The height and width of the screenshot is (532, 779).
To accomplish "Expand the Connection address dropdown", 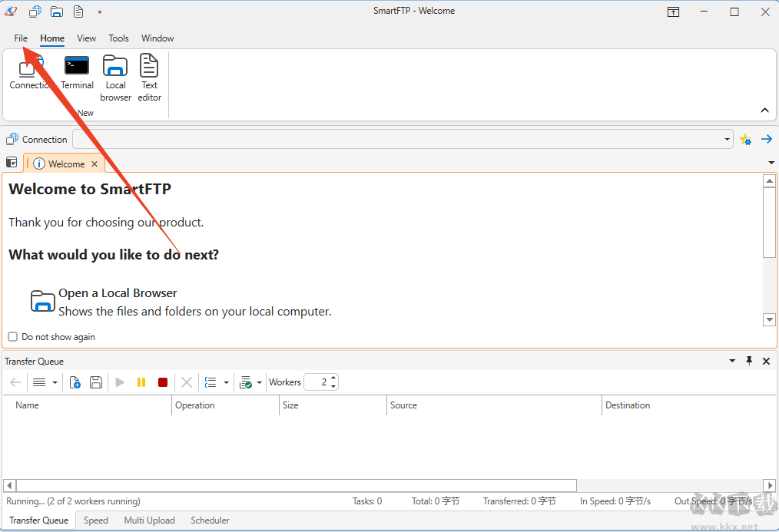I will [x=728, y=140].
